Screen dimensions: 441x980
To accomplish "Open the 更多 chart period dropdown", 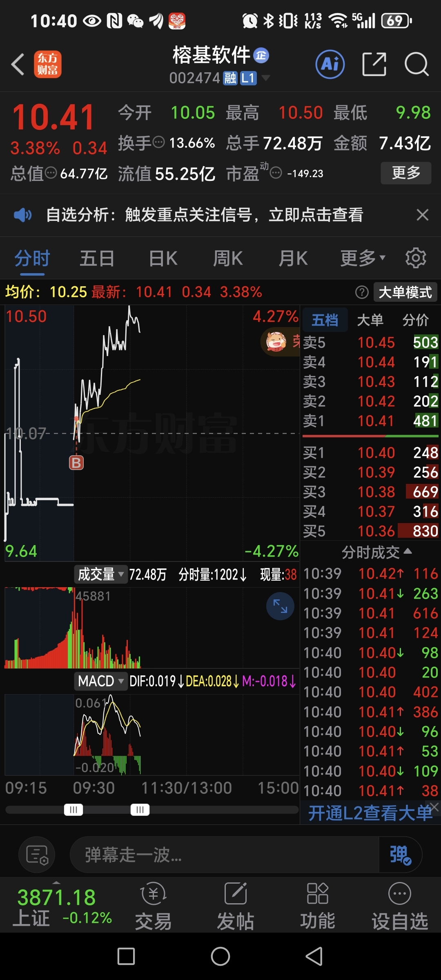I will pyautogui.click(x=363, y=258).
